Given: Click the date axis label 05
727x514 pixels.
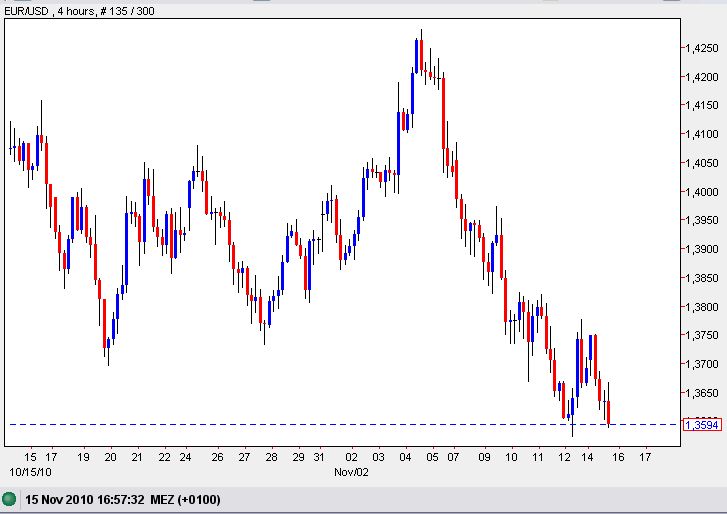Looking at the screenshot, I should (432, 457).
